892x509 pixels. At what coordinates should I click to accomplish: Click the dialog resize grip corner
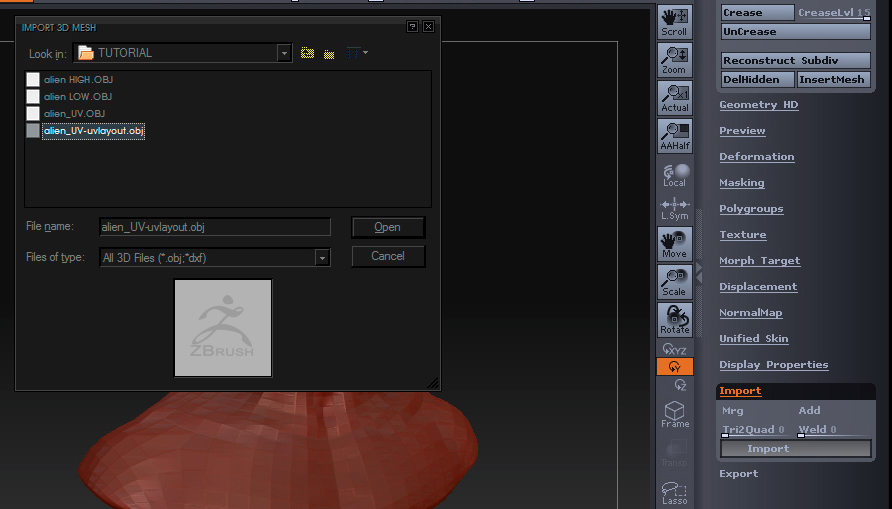[x=433, y=383]
